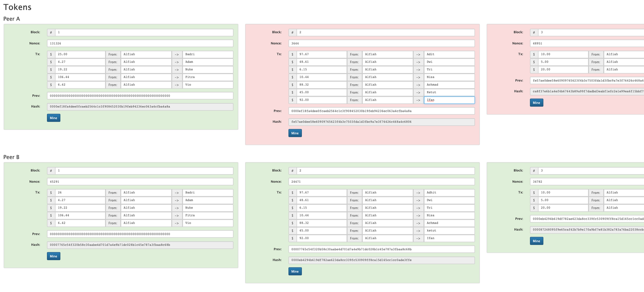Image resolution: width=644 pixels, height=292 pixels.
Task: Click the Mine button in Peer A block 2
Action: pyautogui.click(x=295, y=133)
